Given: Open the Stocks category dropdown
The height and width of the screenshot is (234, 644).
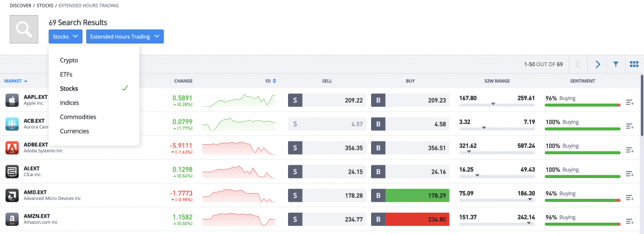Looking at the screenshot, I should click(65, 36).
